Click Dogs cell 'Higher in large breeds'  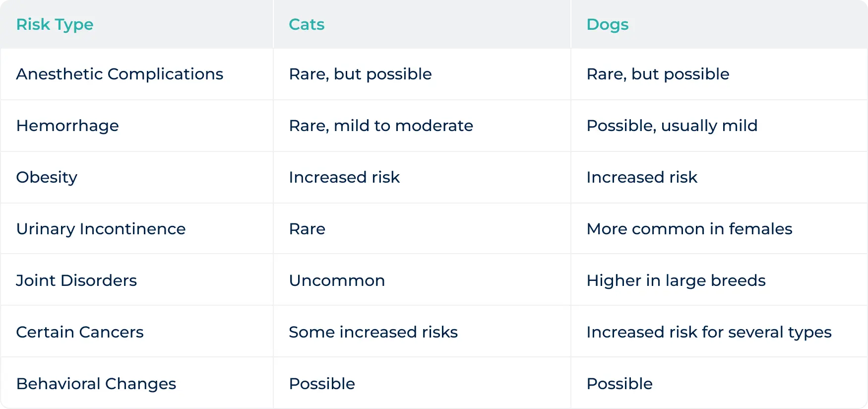(x=676, y=280)
